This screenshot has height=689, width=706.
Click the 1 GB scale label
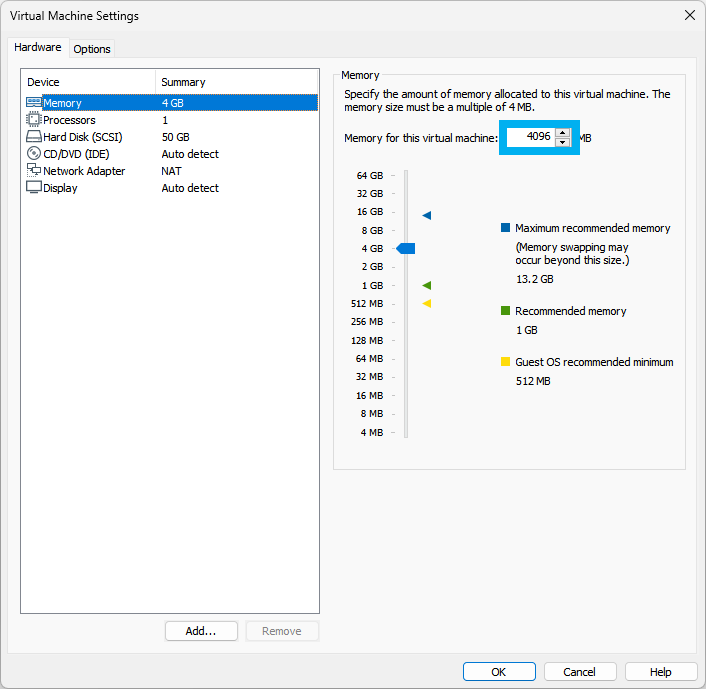pyautogui.click(x=372, y=286)
